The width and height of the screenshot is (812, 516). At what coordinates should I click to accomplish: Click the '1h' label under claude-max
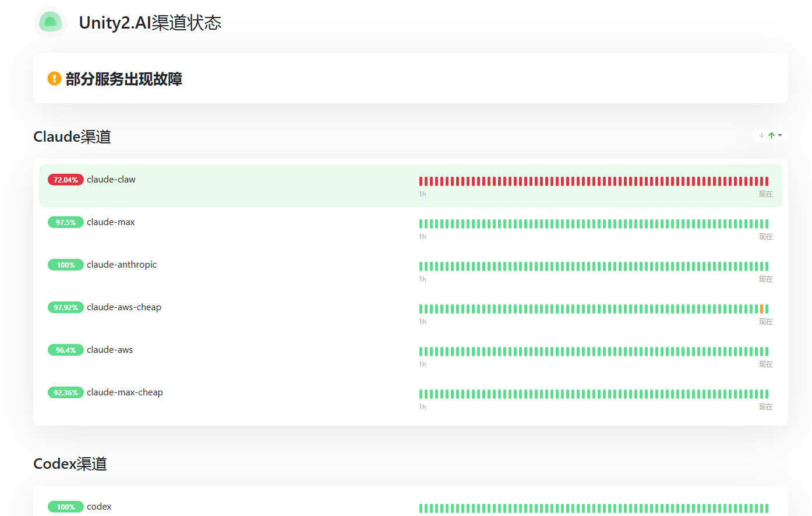(422, 237)
